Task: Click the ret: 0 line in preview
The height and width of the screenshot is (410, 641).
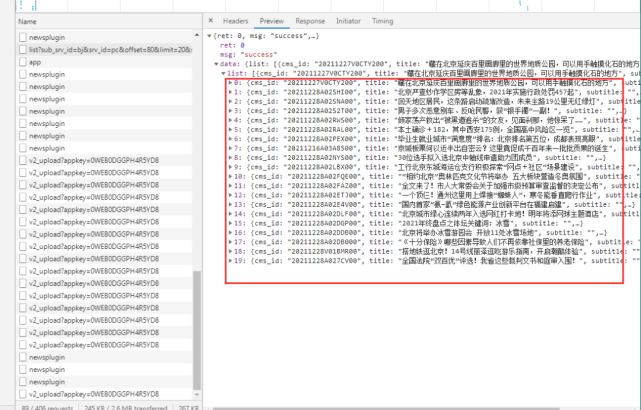Action: coord(232,45)
